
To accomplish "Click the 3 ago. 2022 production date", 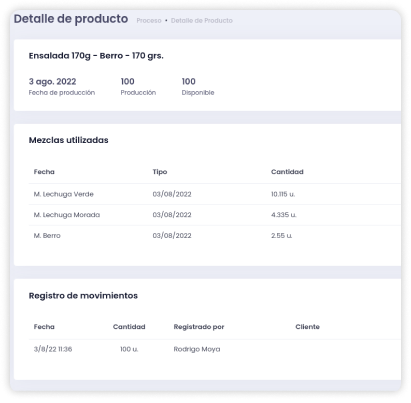I will point(52,82).
